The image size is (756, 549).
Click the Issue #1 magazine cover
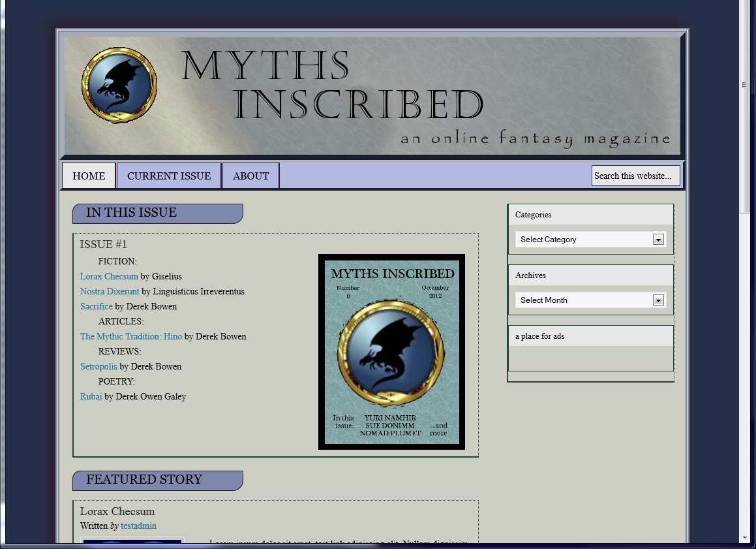[x=391, y=351]
